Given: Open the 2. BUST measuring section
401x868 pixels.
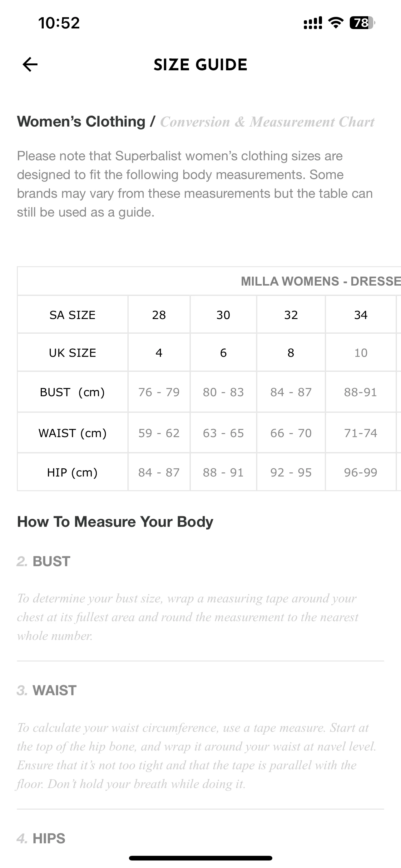Looking at the screenshot, I should [x=43, y=561].
